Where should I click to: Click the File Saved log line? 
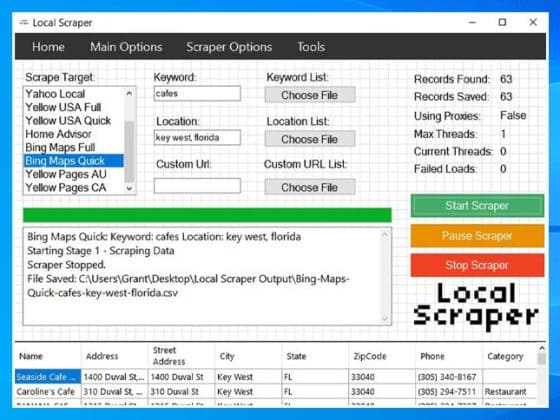coord(188,286)
